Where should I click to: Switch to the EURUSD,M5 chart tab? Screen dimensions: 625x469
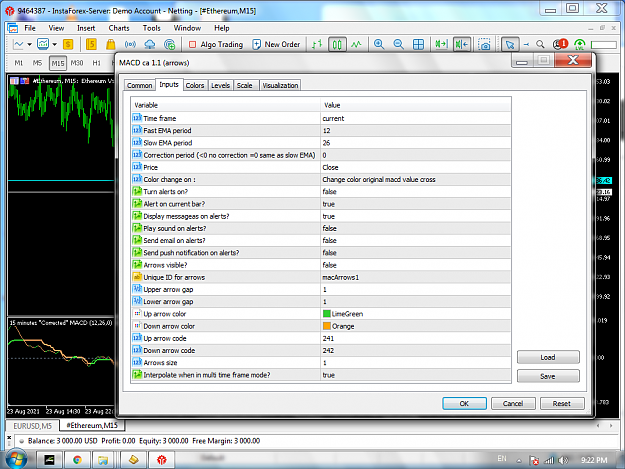[x=33, y=426]
